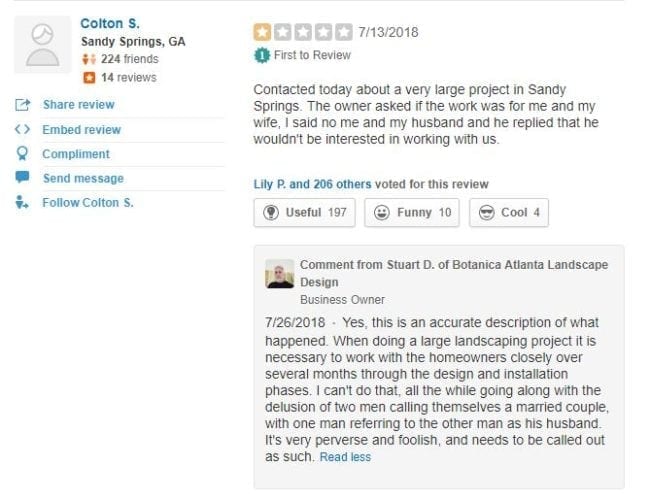
Task: Click the Share review arrow icon
Action: [22, 105]
